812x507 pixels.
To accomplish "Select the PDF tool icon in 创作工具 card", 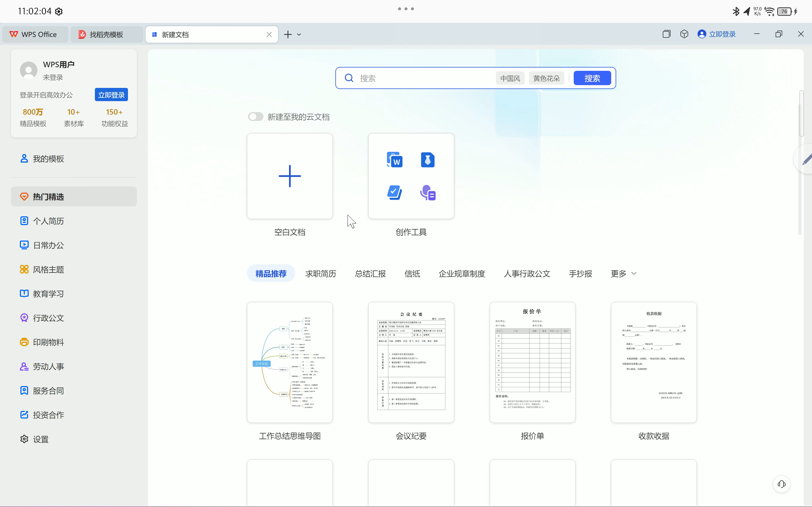I will click(428, 160).
